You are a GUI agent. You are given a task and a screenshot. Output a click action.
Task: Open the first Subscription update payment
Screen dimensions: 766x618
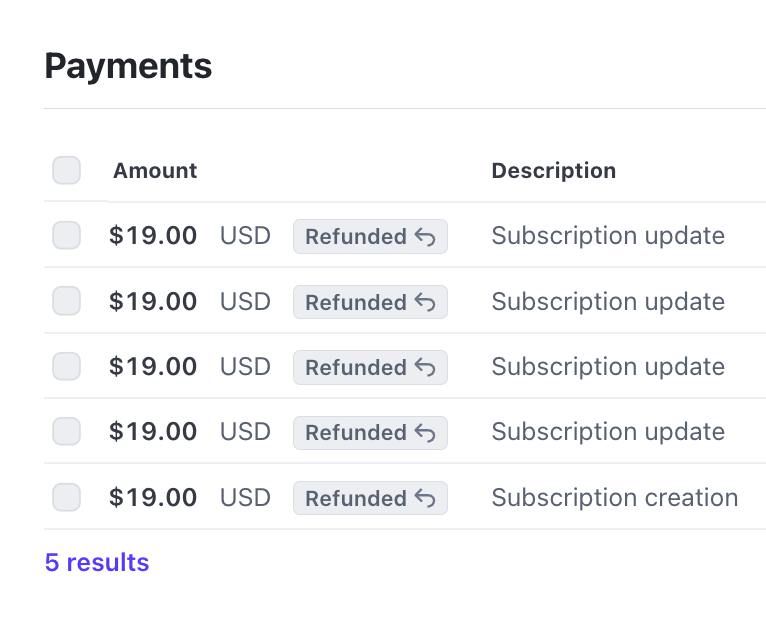tap(608, 236)
